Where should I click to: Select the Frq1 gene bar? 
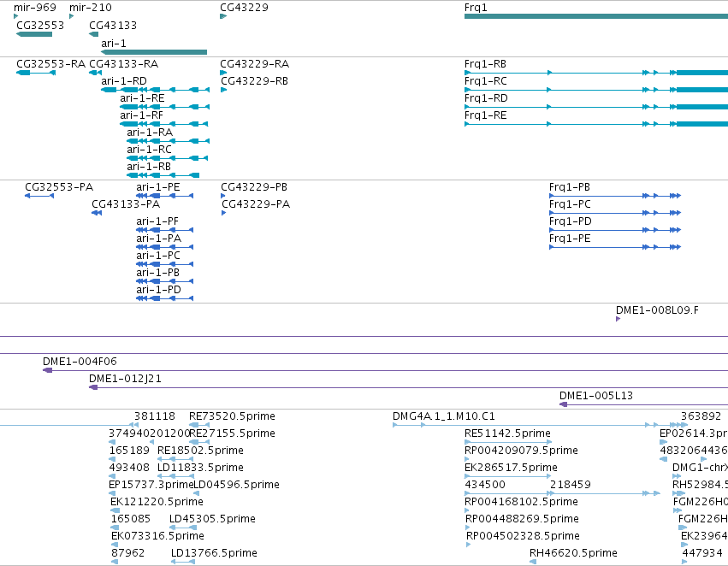596,16
